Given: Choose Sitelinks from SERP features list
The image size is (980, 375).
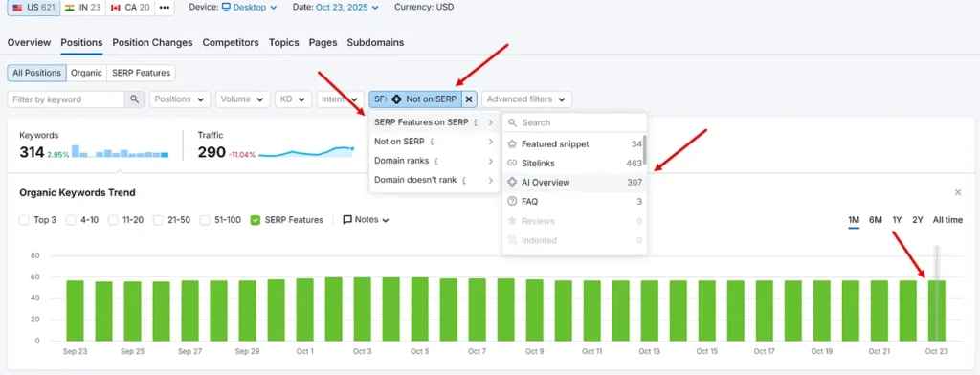Looking at the screenshot, I should click(574, 164).
